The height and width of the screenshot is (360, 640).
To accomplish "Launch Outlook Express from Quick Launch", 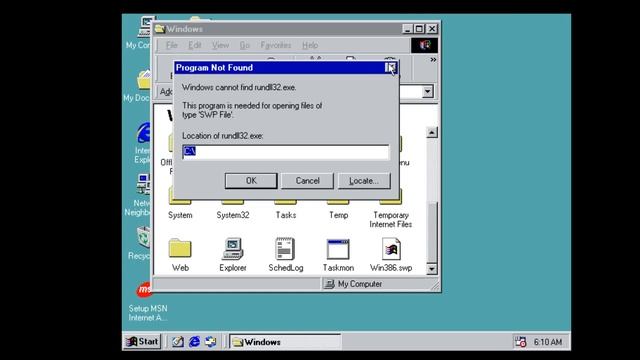I will coord(211,342).
